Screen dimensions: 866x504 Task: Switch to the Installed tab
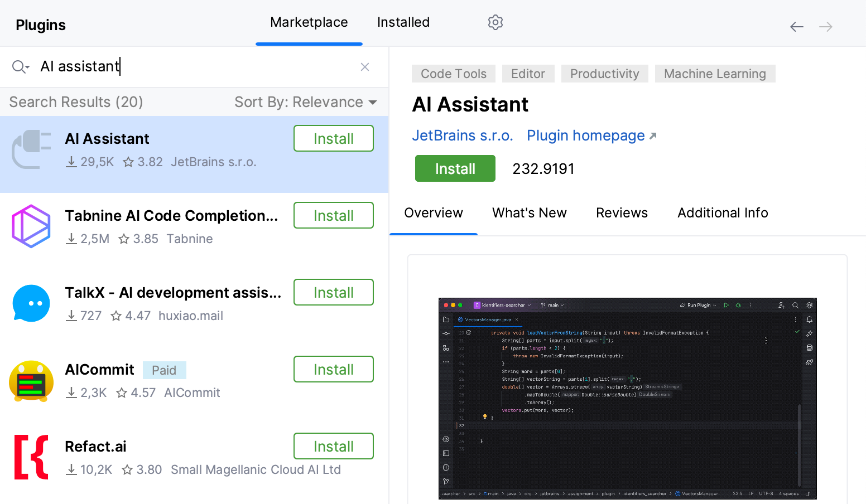(x=403, y=22)
